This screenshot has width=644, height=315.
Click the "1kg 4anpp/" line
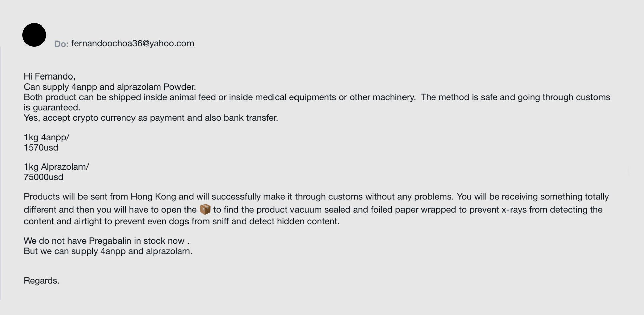pyautogui.click(x=47, y=137)
